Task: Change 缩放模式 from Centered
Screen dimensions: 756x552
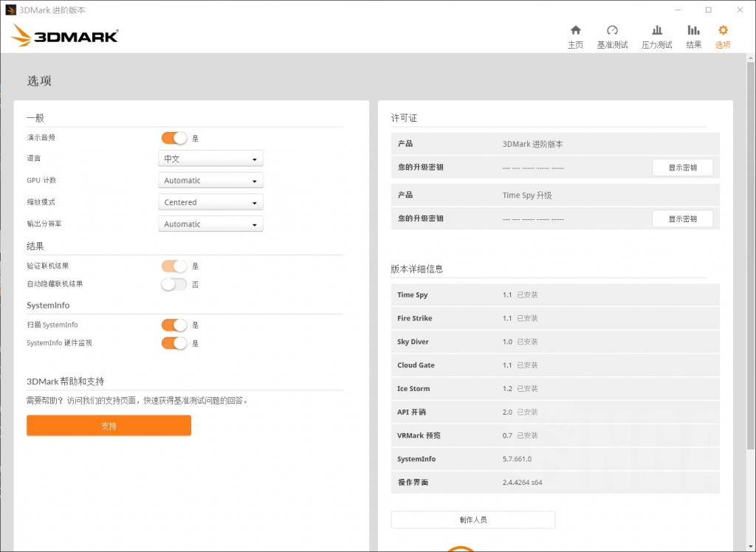Action: point(210,201)
